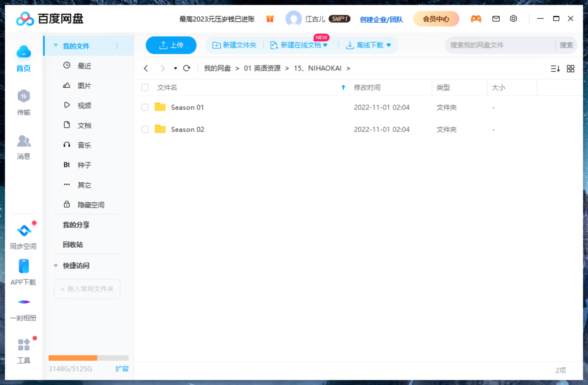Image resolution: width=588 pixels, height=385 pixels.
Task: Open 文档 category
Action: (x=84, y=125)
